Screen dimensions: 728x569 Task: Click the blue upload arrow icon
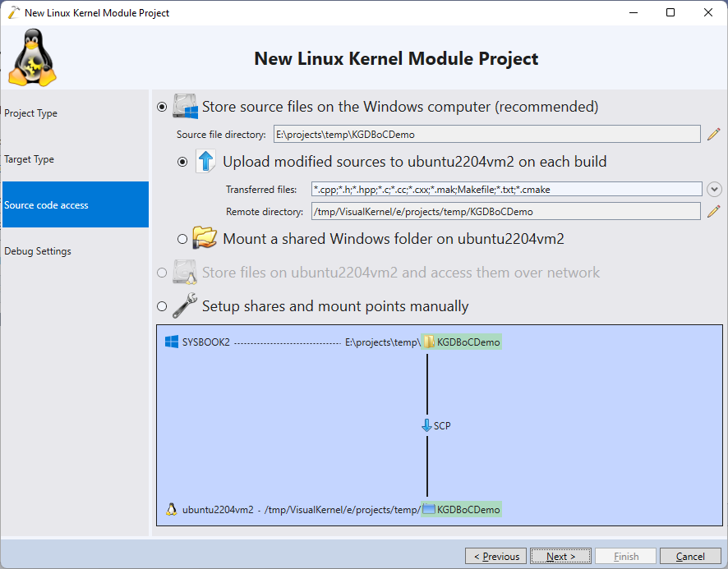coord(205,162)
